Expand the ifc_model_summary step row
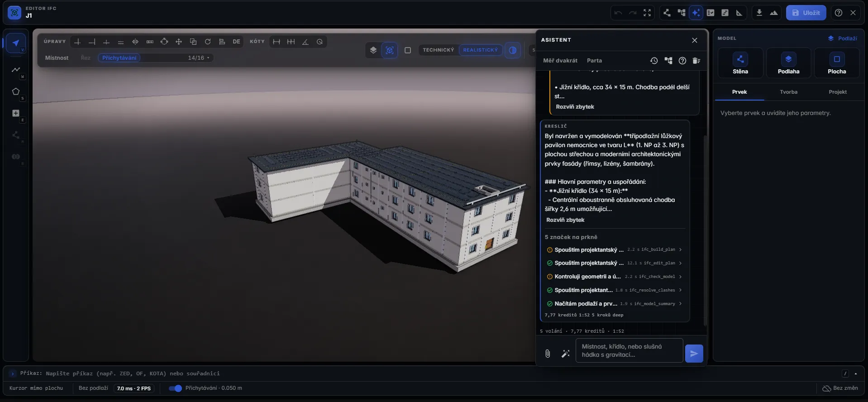 pos(615,304)
